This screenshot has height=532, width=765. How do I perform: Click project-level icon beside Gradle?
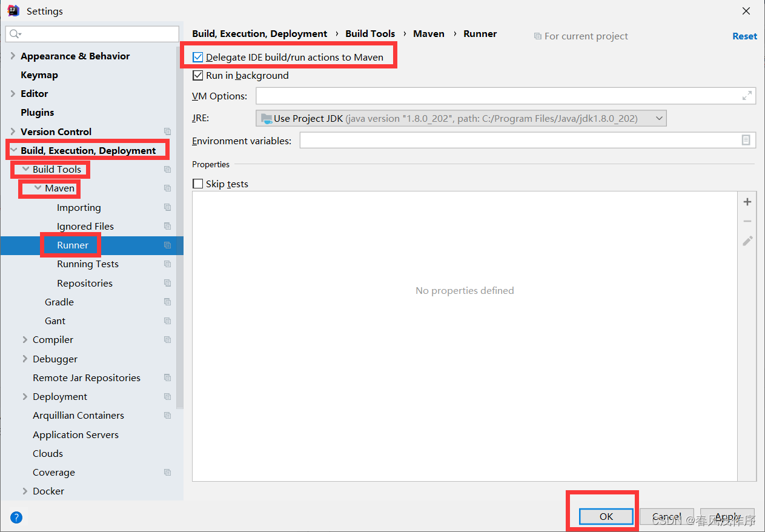click(167, 302)
